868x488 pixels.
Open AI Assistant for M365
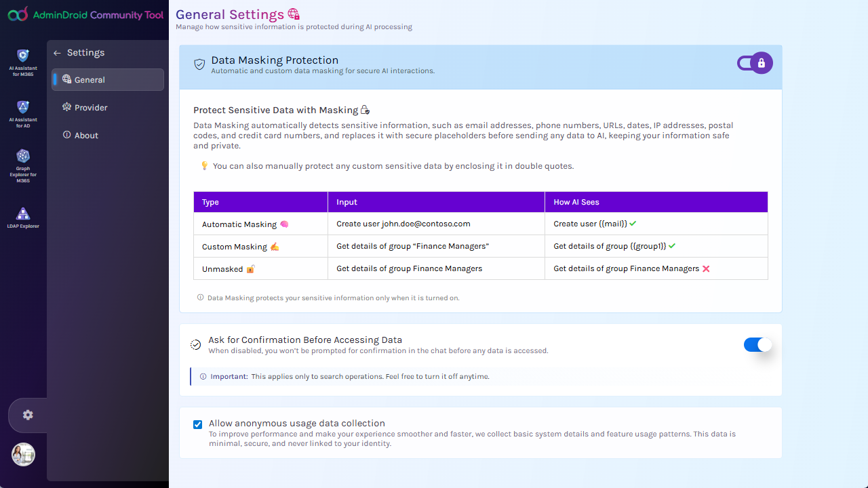click(23, 62)
